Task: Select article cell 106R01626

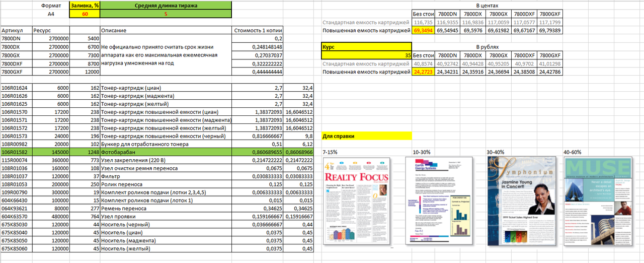Action: [x=16, y=96]
